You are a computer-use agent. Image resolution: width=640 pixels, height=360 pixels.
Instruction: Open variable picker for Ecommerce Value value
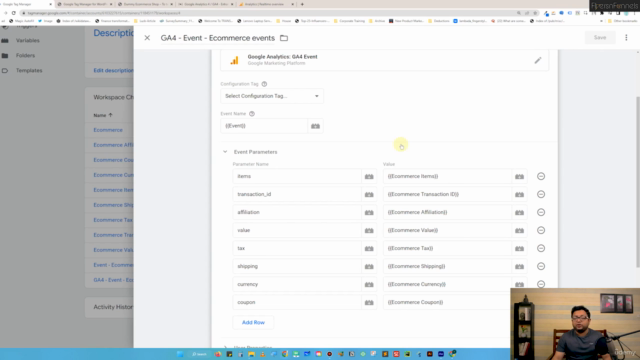coord(519,230)
